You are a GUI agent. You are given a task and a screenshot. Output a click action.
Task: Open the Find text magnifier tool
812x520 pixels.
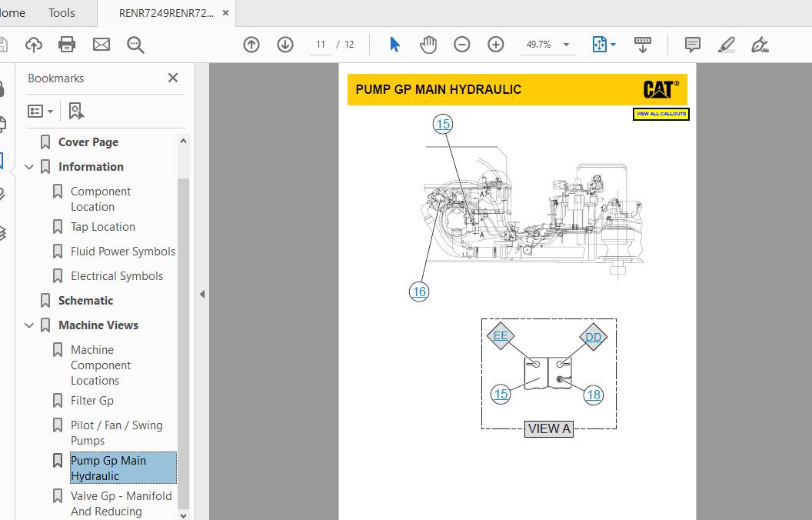pos(135,45)
